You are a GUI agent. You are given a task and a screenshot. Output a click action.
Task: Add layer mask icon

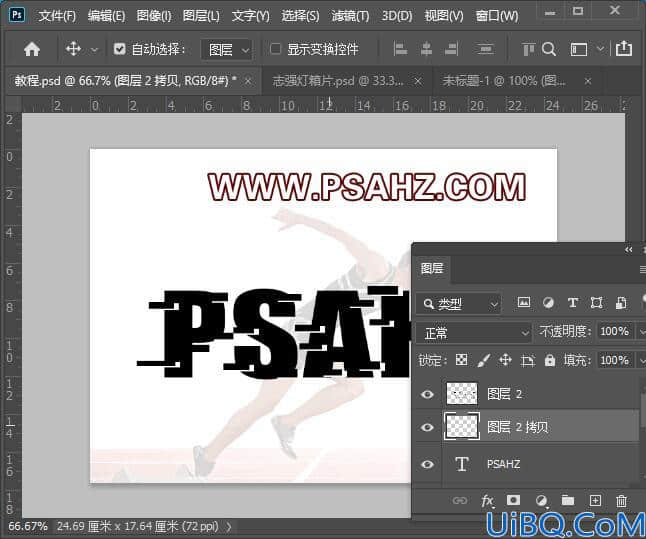click(513, 500)
